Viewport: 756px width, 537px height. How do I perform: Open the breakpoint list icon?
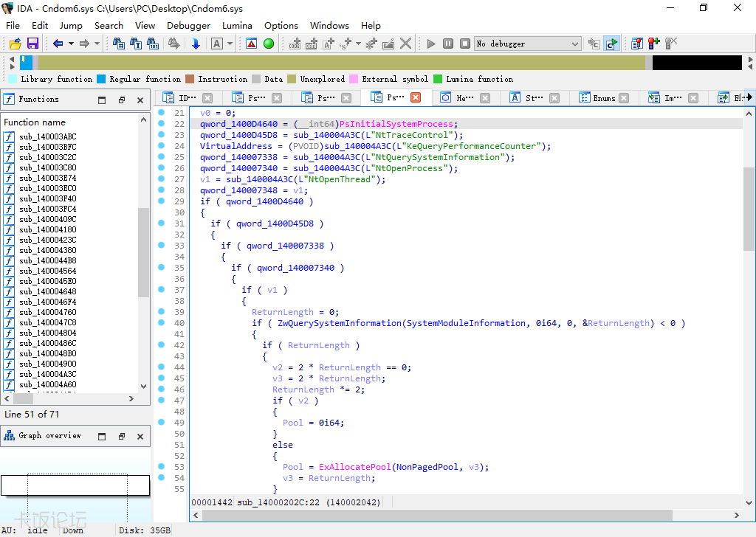[636, 44]
